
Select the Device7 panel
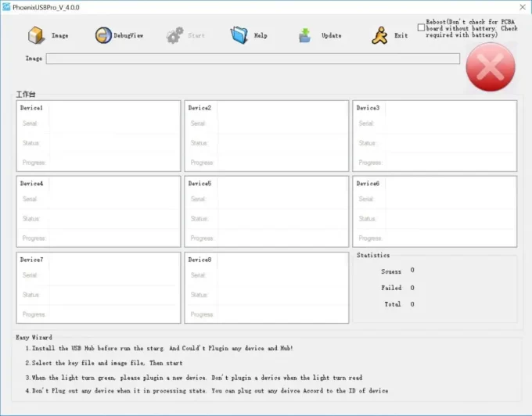tap(99, 287)
